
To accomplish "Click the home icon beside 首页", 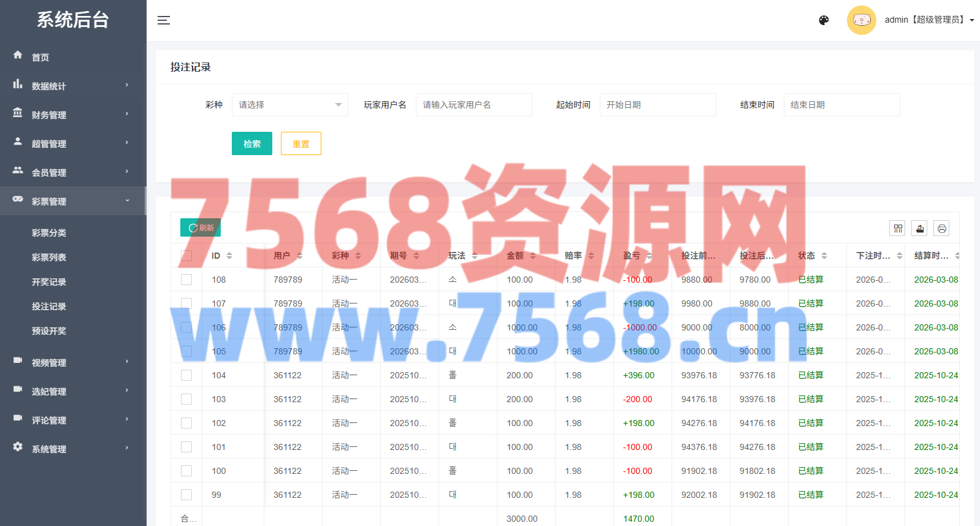I will [18, 55].
